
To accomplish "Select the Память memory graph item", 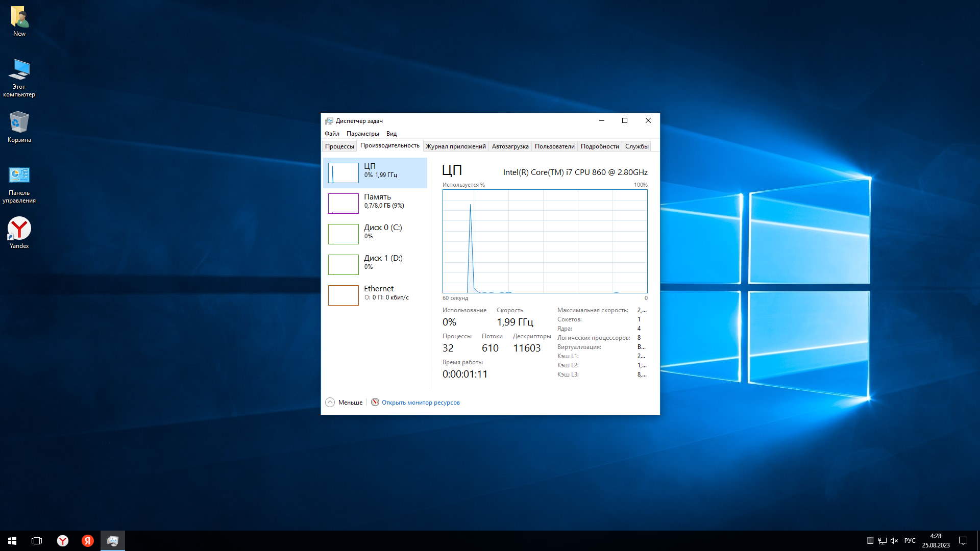I will coord(343,204).
